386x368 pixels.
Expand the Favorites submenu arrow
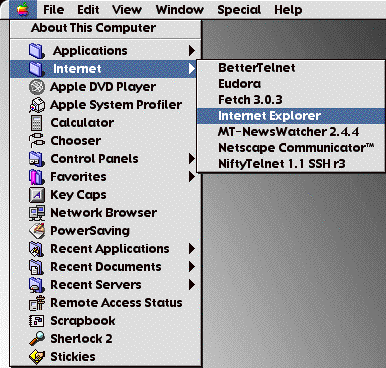(192, 177)
